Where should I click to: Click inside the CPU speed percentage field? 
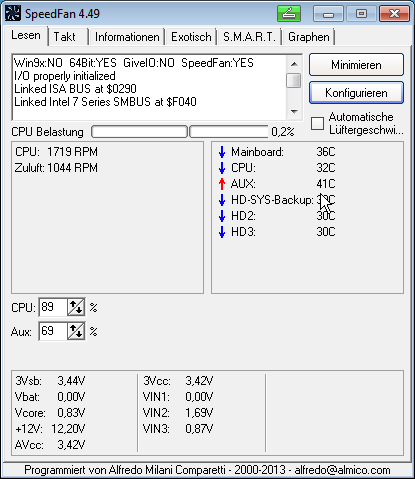click(x=53, y=307)
